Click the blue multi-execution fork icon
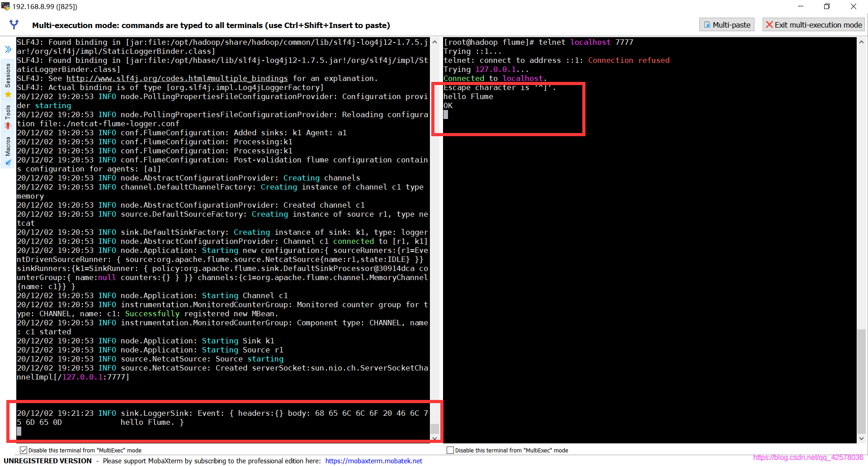This screenshot has width=868, height=466. pyautogui.click(x=14, y=24)
